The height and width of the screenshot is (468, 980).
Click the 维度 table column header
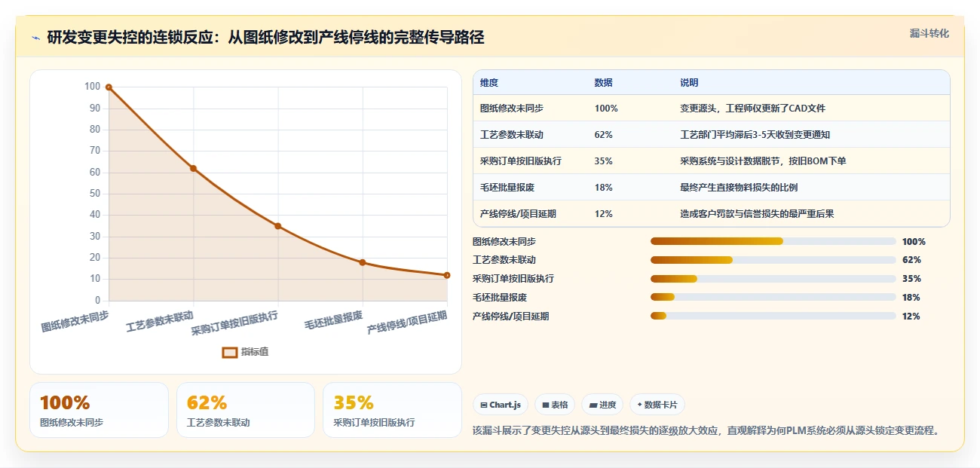click(489, 83)
